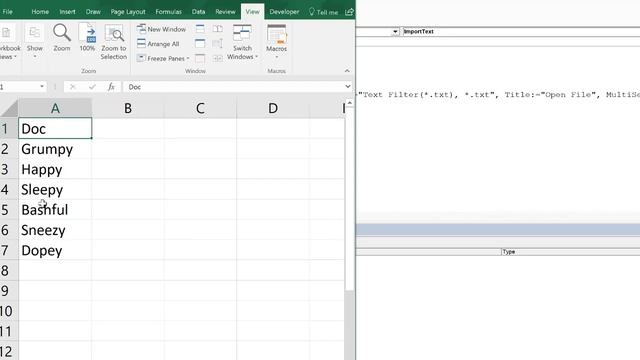The image size is (640, 360).
Task: Click the Share icon in the ribbon
Action: click(x=349, y=12)
